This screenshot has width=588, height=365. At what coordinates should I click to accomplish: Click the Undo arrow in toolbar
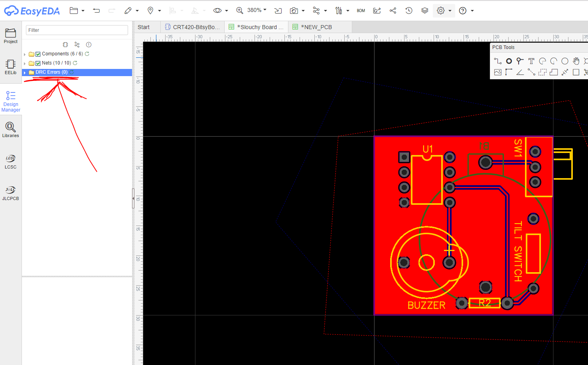[96, 11]
